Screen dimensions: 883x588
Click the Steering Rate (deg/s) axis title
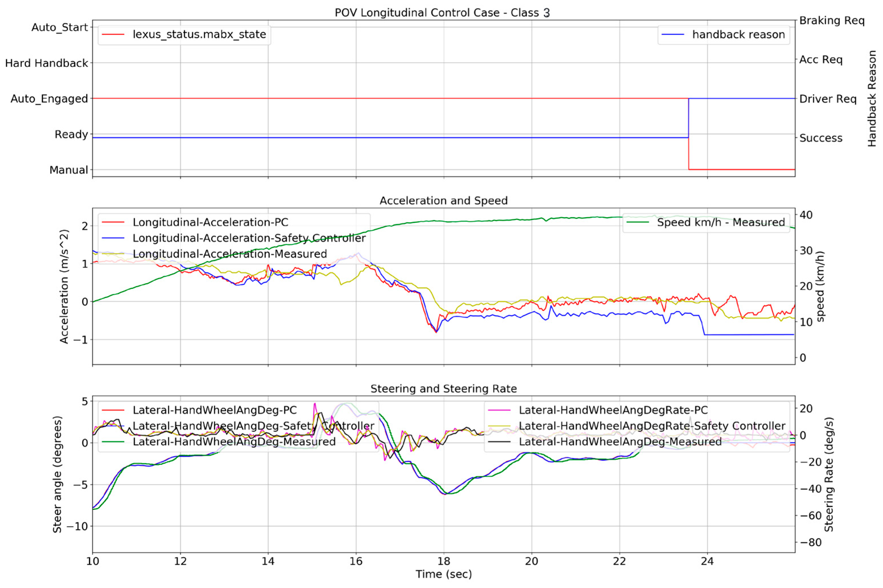pos(829,474)
